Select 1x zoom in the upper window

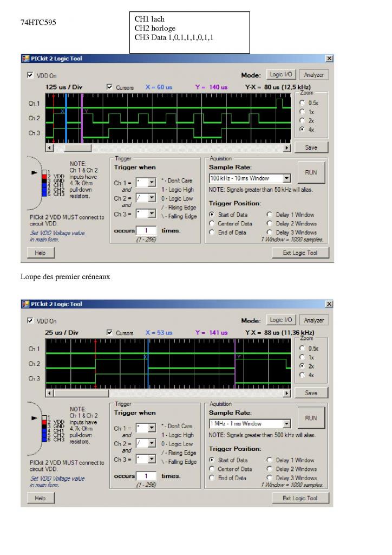point(302,112)
